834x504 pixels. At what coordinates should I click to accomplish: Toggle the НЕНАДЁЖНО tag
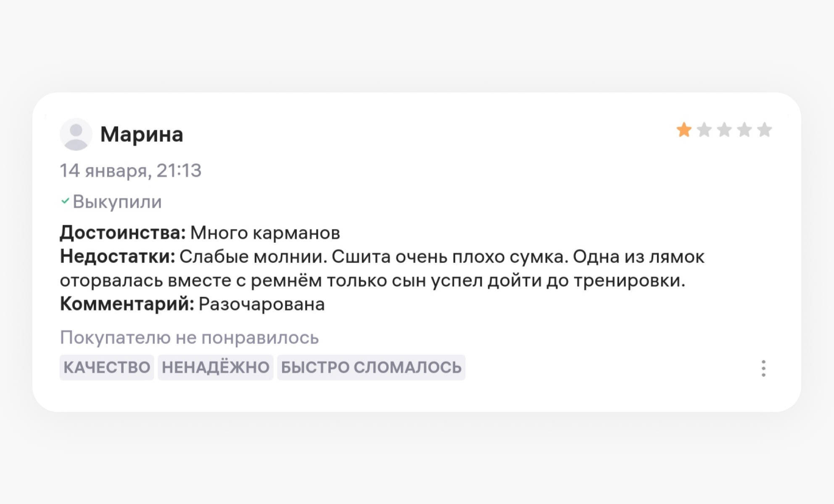point(216,367)
